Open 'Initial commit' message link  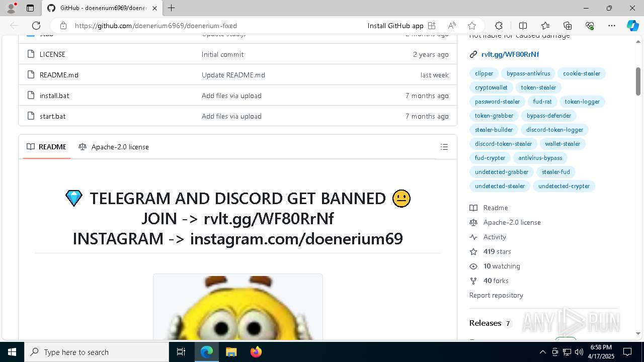(222, 54)
